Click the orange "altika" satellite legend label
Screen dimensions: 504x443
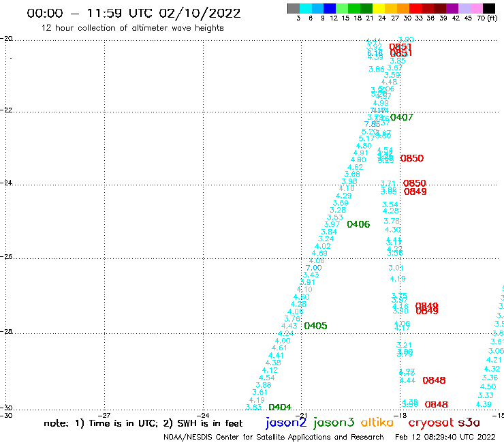point(377,423)
